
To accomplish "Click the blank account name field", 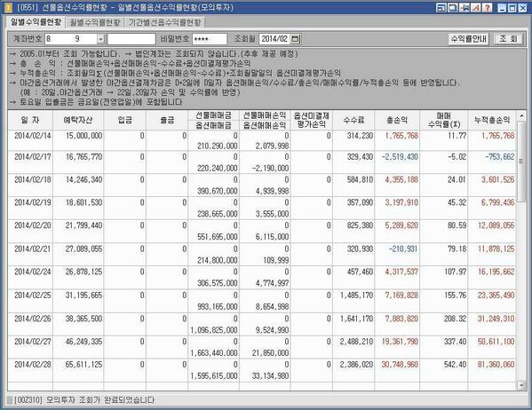I will click(x=131, y=39).
